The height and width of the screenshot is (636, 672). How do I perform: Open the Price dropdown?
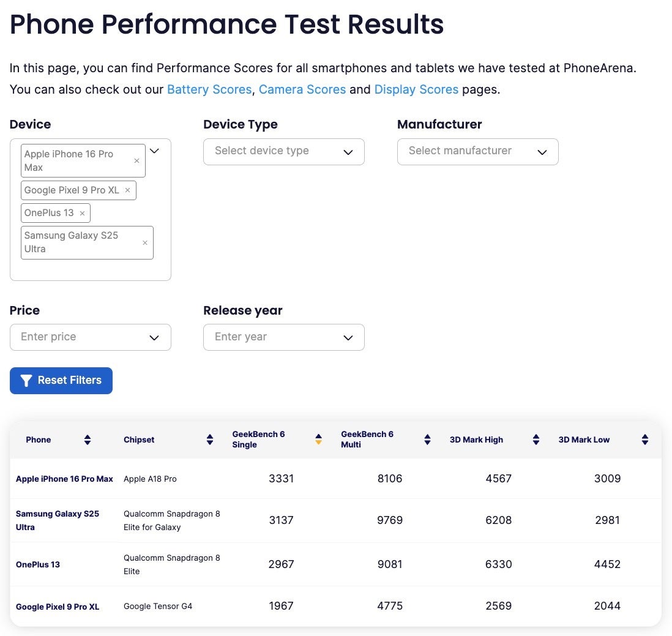(x=90, y=337)
